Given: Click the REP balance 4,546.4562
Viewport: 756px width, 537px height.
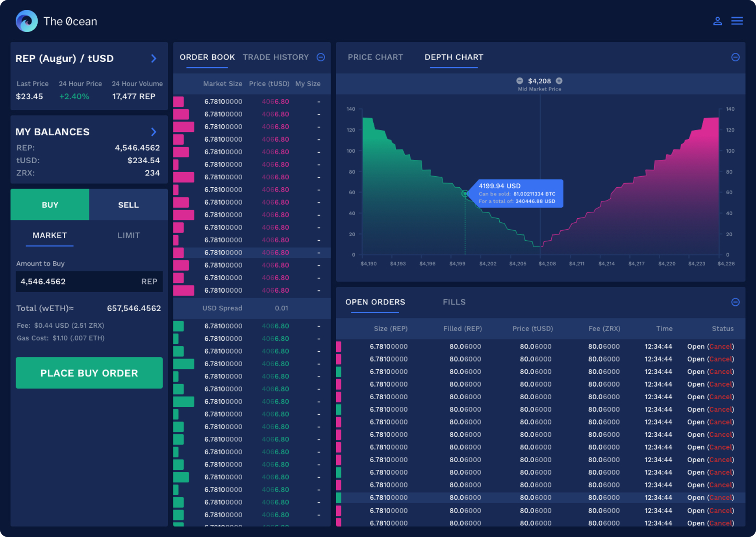Looking at the screenshot, I should point(137,148).
